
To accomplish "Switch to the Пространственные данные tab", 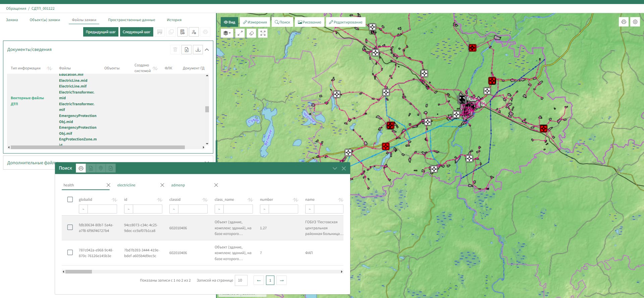I will pos(131,20).
